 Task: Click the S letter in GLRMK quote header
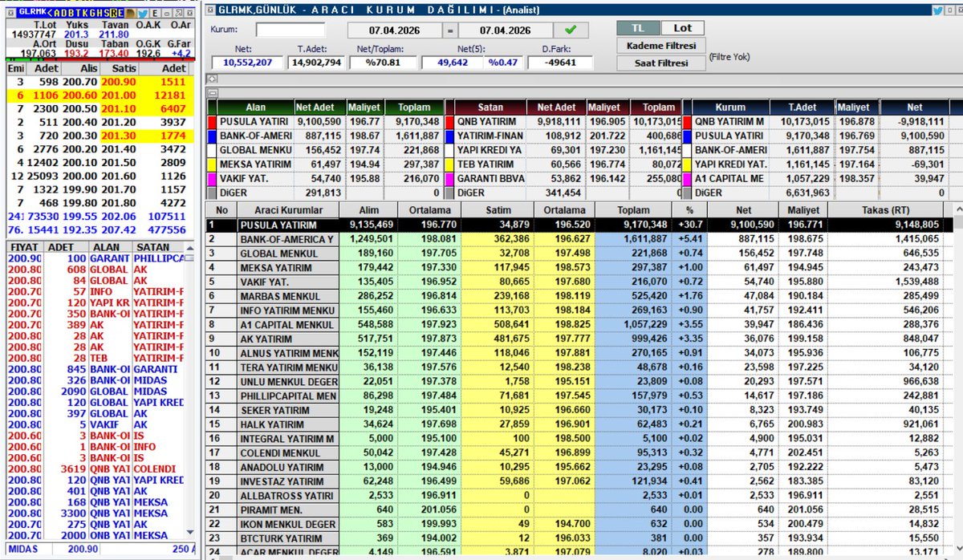click(x=107, y=13)
